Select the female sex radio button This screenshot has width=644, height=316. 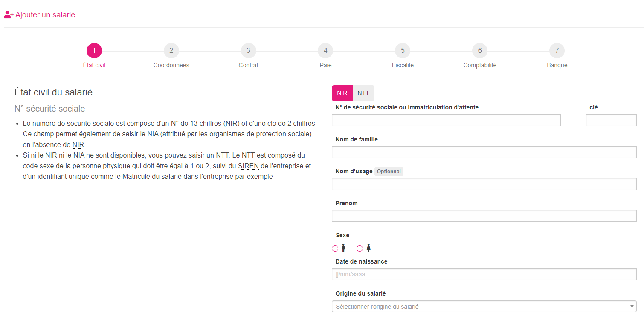tap(360, 248)
